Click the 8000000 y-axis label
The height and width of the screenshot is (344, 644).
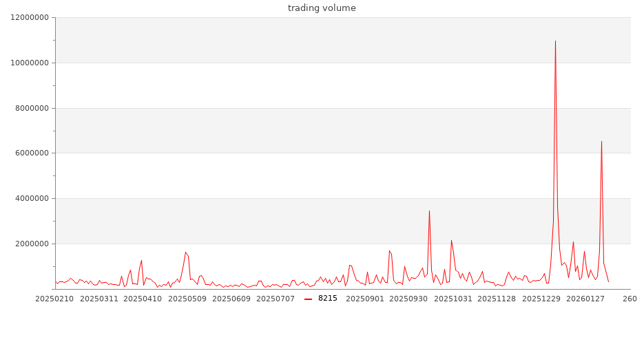pos(28,109)
